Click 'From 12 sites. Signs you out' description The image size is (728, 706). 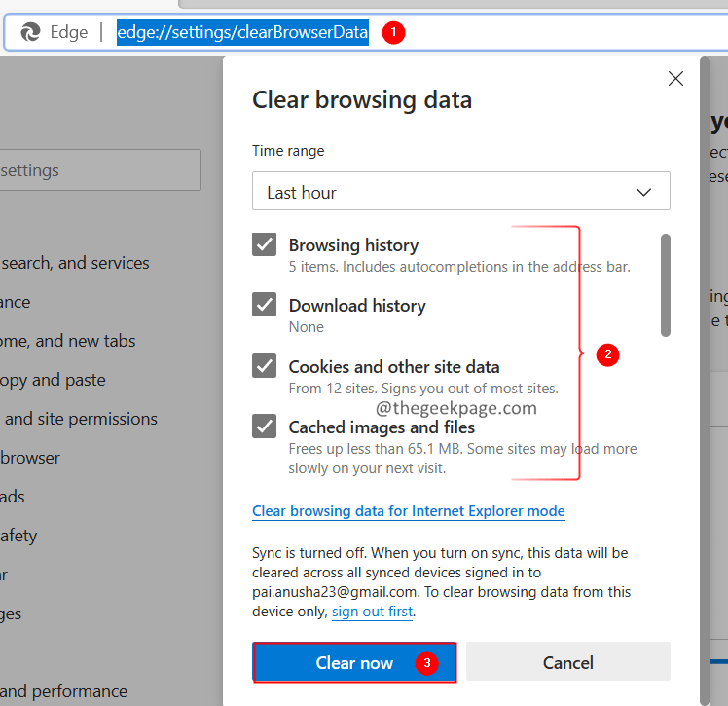pyautogui.click(x=423, y=389)
